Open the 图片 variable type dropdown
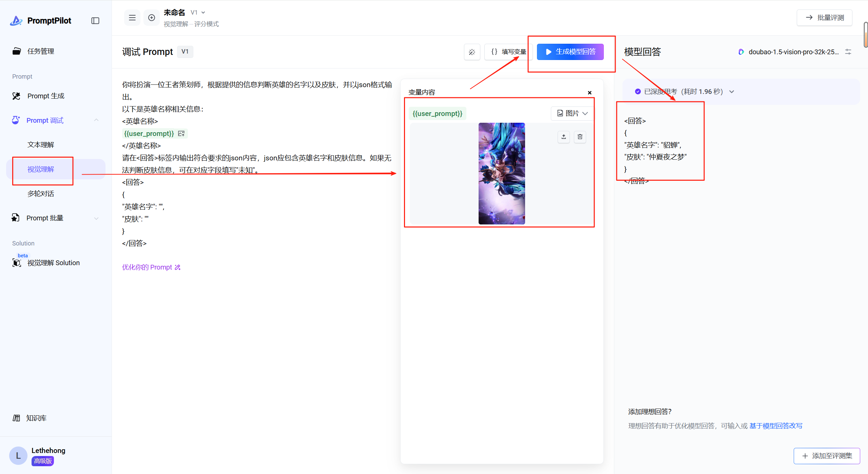The height and width of the screenshot is (474, 868). coord(572,113)
